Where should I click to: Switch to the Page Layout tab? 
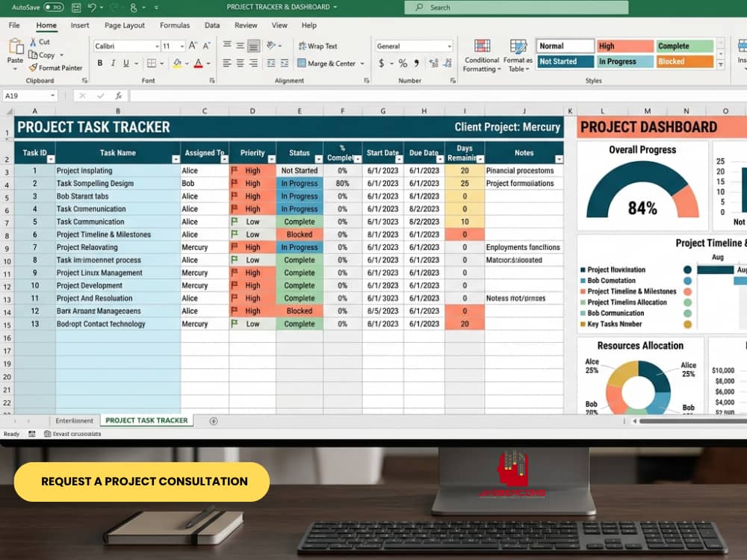point(124,25)
